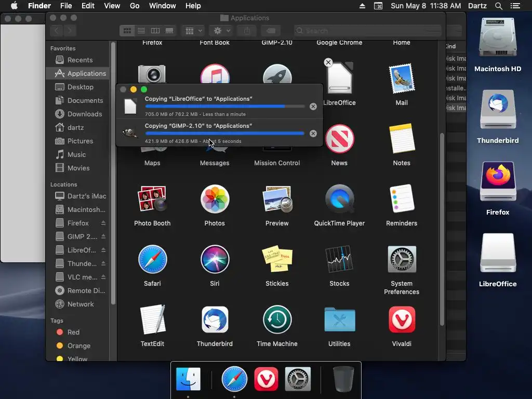The width and height of the screenshot is (532, 399).
Task: Open Time Machine app icon
Action: 277,320
